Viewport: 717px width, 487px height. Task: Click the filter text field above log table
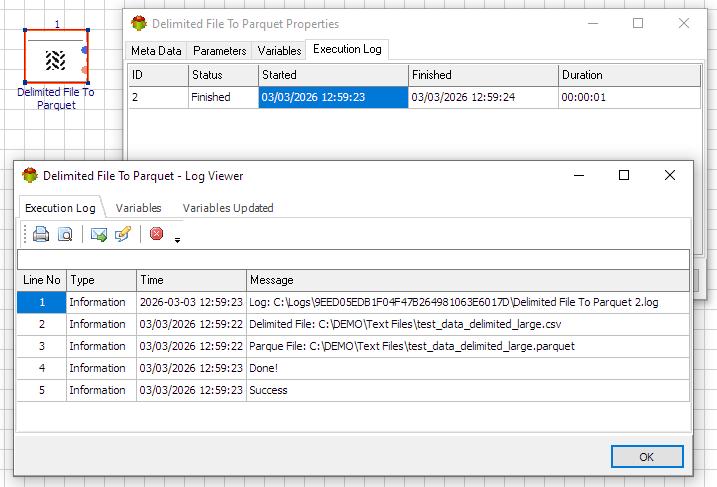tap(353, 259)
